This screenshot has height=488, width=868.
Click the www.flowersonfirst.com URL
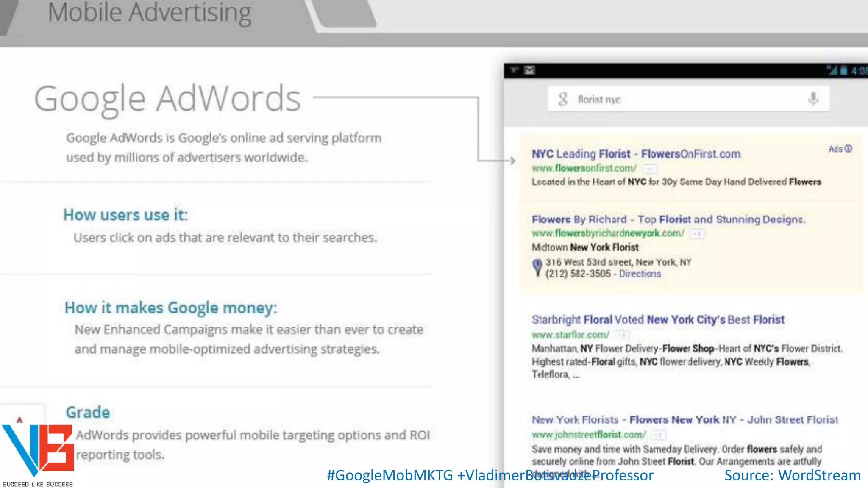click(x=584, y=168)
